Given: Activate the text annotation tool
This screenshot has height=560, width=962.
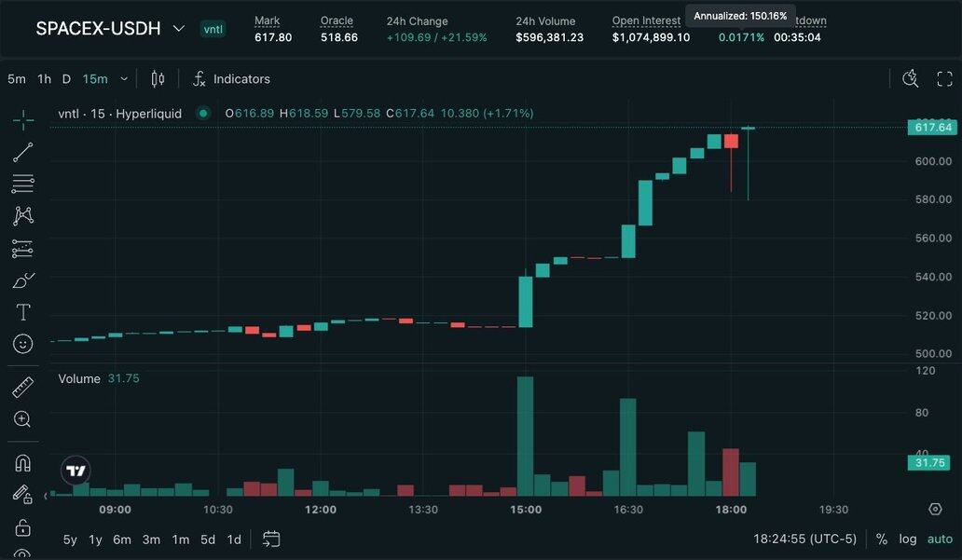Looking at the screenshot, I should click(x=23, y=311).
